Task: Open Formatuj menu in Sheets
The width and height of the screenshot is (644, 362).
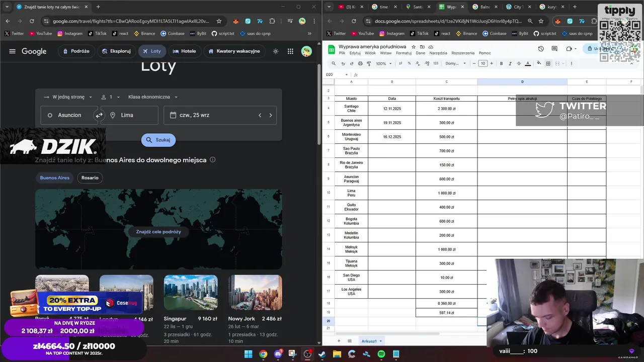Action: (404, 53)
